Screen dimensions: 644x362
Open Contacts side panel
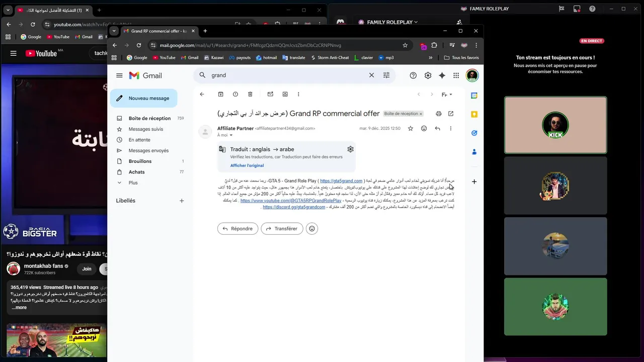(474, 151)
